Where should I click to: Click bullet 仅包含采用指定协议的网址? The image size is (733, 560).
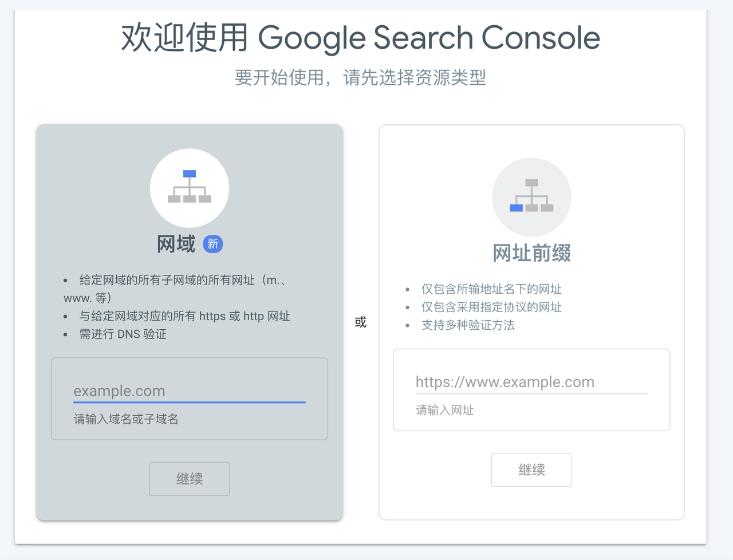pos(491,307)
